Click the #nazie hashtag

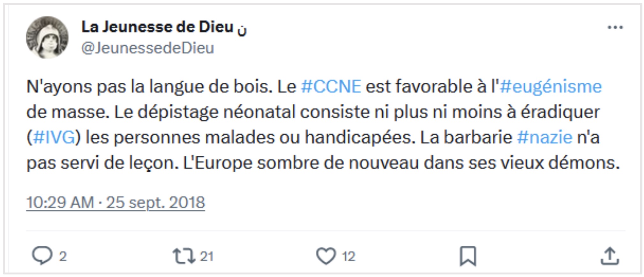[x=544, y=138]
